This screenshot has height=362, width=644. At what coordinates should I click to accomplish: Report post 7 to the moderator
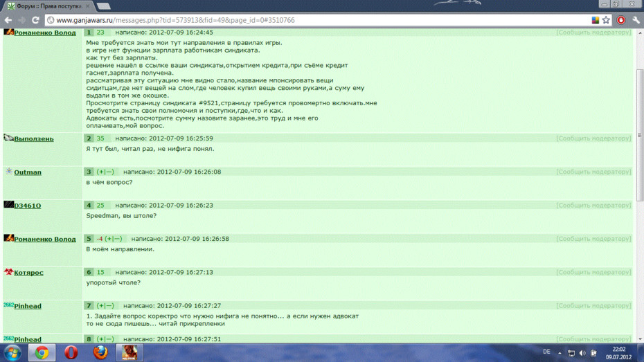point(593,306)
